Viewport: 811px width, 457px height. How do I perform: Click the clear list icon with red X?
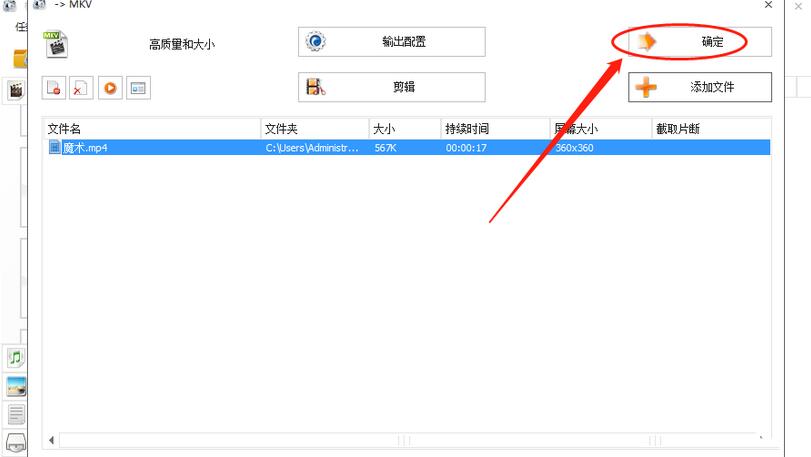click(81, 88)
